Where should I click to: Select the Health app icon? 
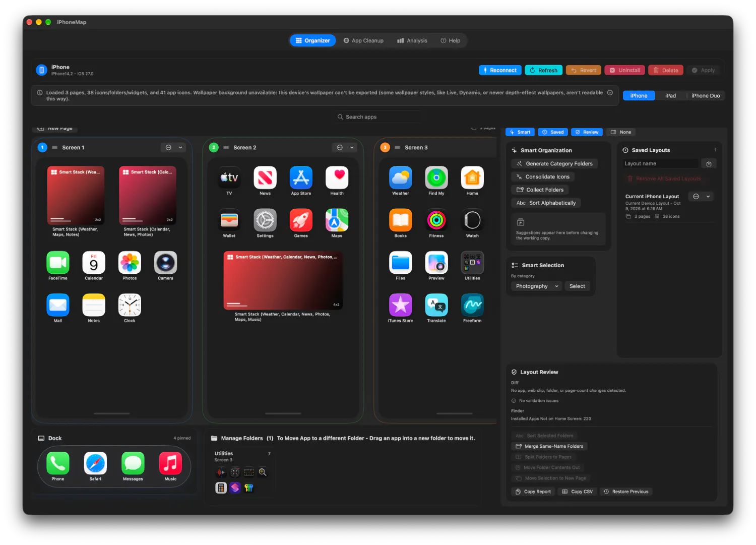[x=337, y=177]
